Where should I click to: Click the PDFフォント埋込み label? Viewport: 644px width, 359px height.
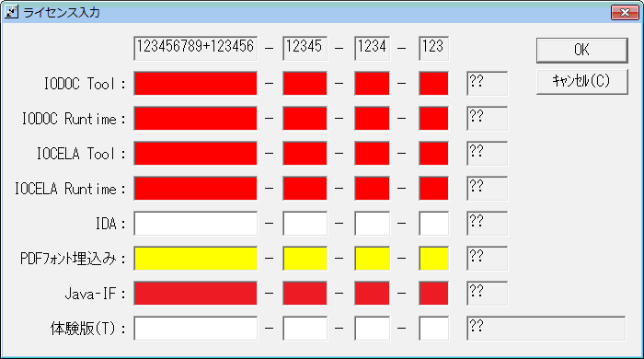[x=73, y=259]
